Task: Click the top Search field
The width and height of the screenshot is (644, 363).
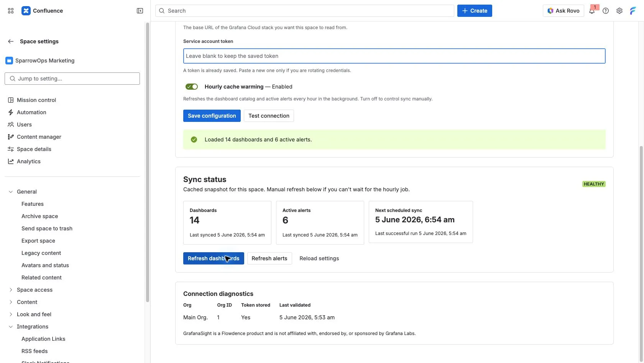Action: click(x=305, y=11)
